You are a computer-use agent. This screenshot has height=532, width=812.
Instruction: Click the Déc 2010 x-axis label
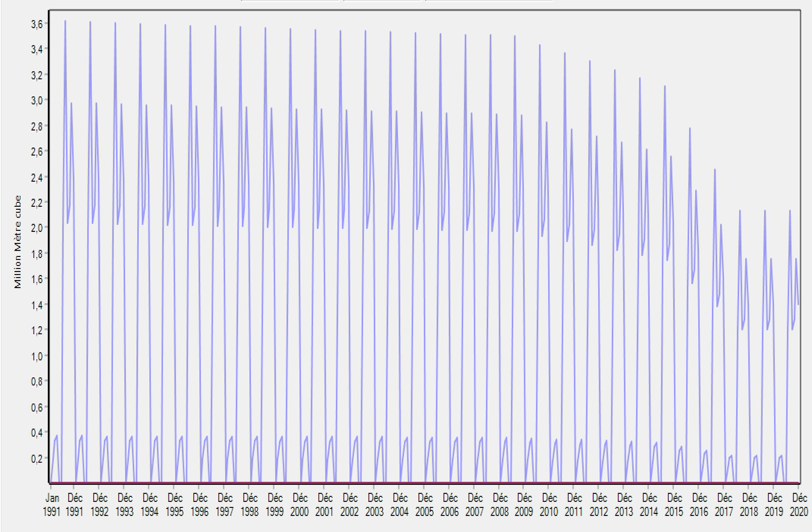[x=549, y=505]
